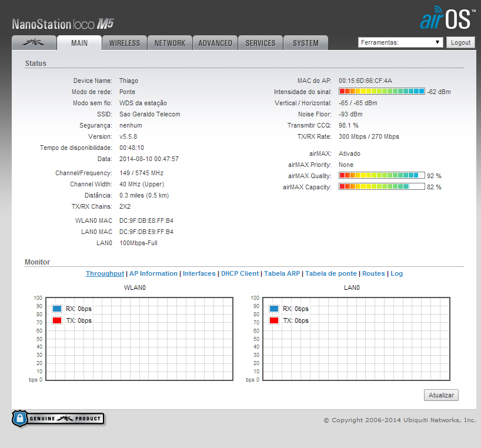The width and height of the screenshot is (481, 448).
Task: Click the airMAX Priority value None
Action: [346, 165]
